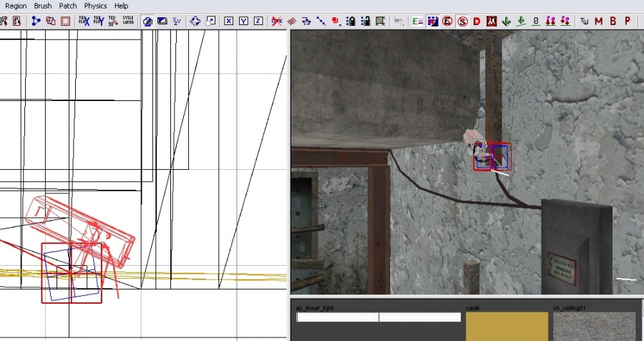The image size is (644, 341).
Task: Click the Y axis button
Action: [x=243, y=21]
